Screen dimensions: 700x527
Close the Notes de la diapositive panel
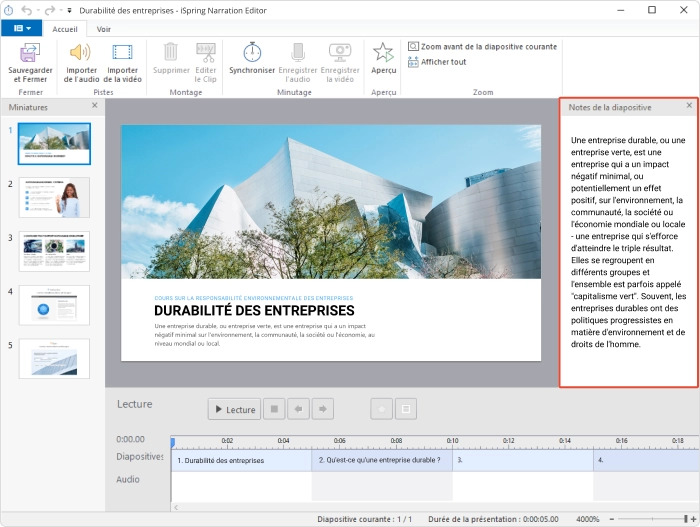click(689, 105)
